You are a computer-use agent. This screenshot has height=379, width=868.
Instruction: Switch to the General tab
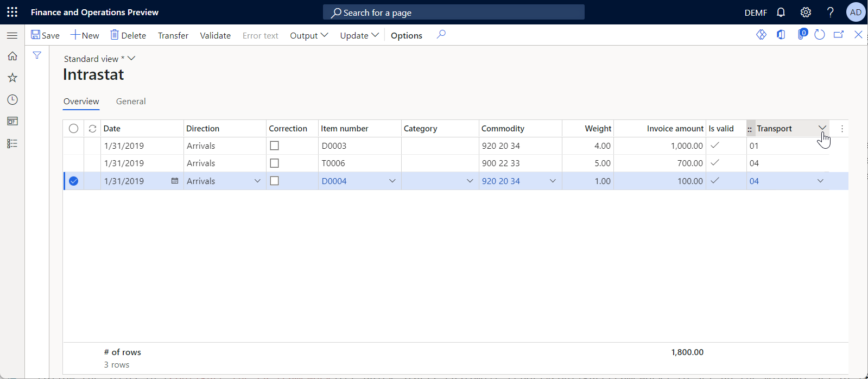click(131, 102)
